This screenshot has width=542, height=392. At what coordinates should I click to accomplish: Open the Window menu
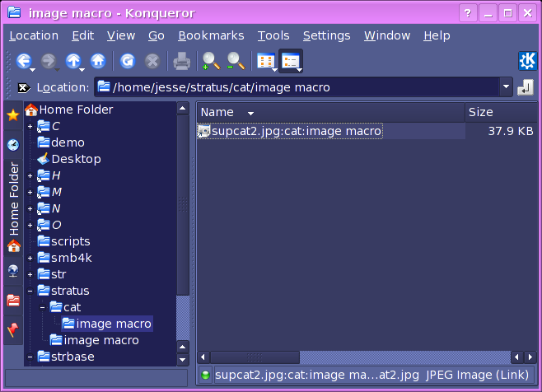pyautogui.click(x=387, y=35)
